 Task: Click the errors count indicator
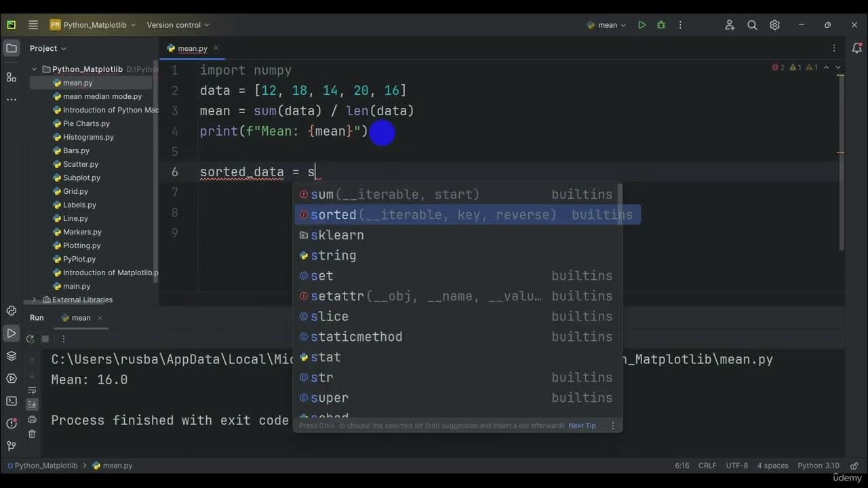778,68
